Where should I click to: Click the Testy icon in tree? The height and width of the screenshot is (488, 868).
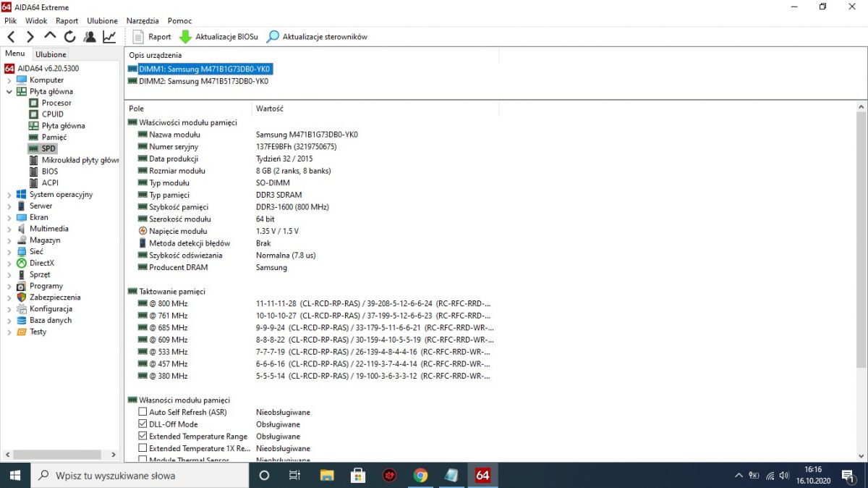(22, 332)
